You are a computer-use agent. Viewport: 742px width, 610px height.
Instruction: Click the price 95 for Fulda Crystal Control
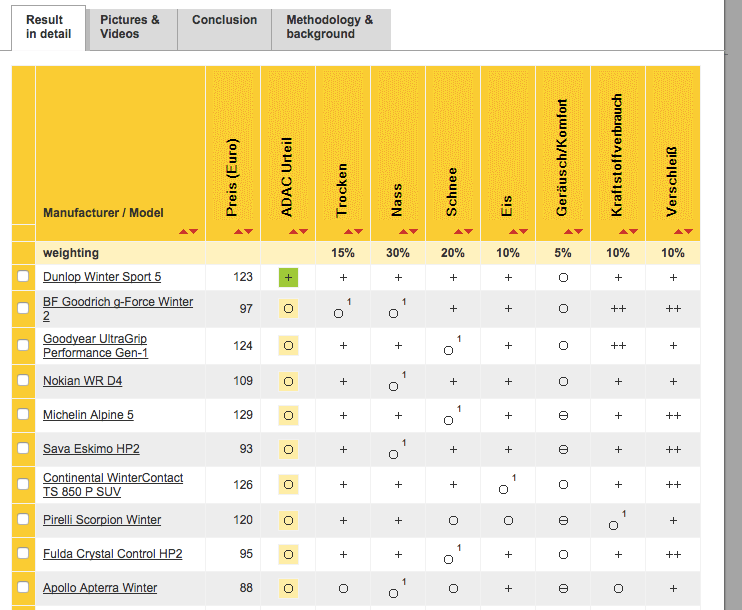(x=246, y=554)
